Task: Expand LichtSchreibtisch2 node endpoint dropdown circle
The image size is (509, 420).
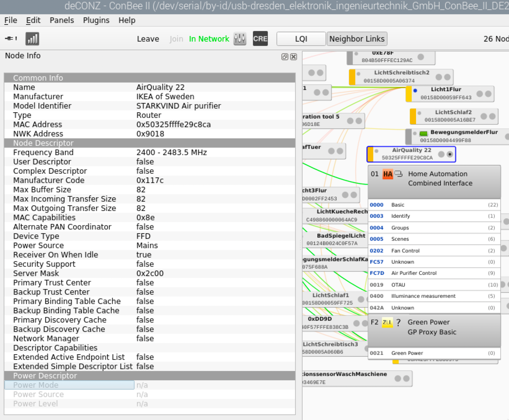Action: (x=447, y=77)
